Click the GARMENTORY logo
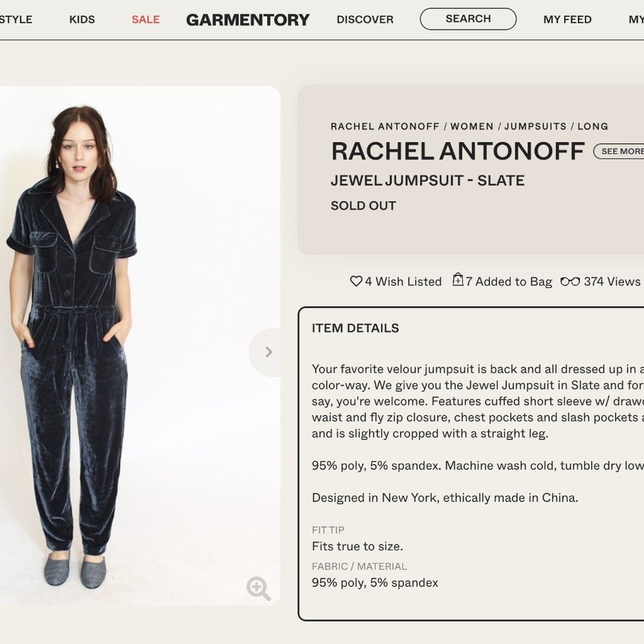Viewport: 644px width, 644px height. tap(247, 19)
